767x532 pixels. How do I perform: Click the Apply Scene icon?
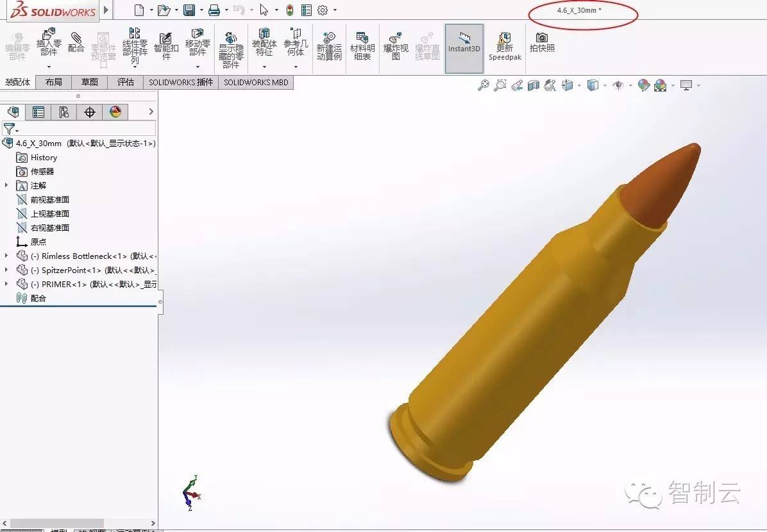(661, 86)
